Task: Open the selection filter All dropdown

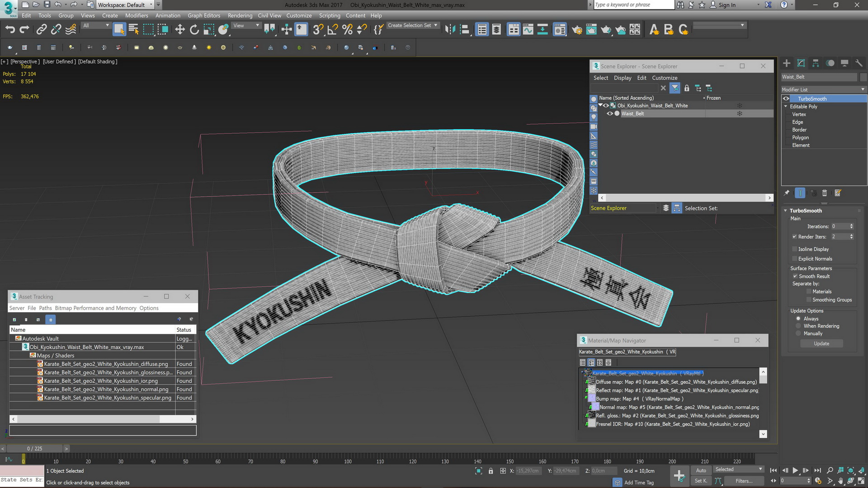Action: coord(96,26)
